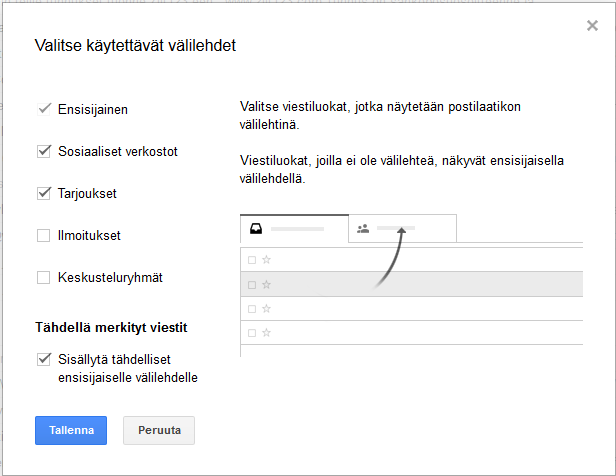Click the small checkbox in third preview row
Screen dimensions: 616x476
click(x=252, y=309)
